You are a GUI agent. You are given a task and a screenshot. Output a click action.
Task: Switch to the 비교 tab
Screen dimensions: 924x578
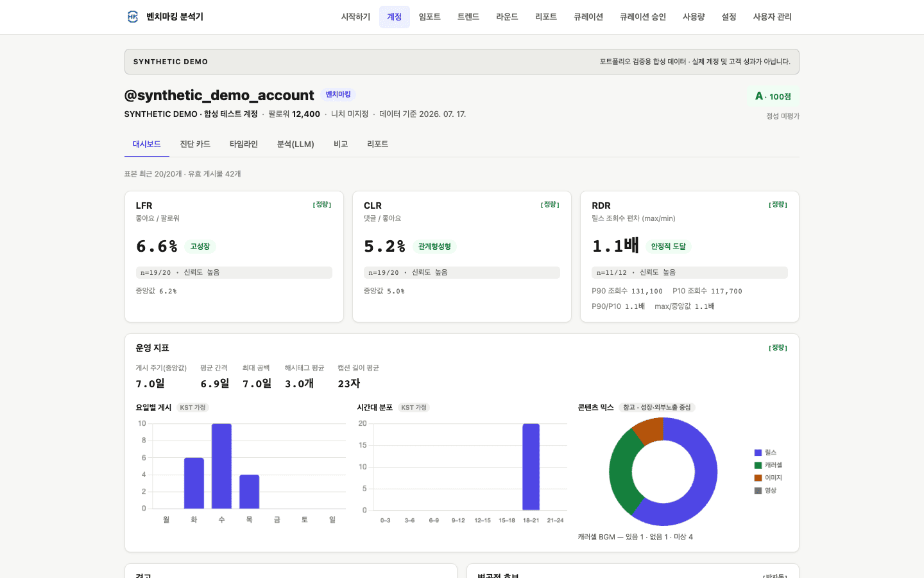point(341,144)
